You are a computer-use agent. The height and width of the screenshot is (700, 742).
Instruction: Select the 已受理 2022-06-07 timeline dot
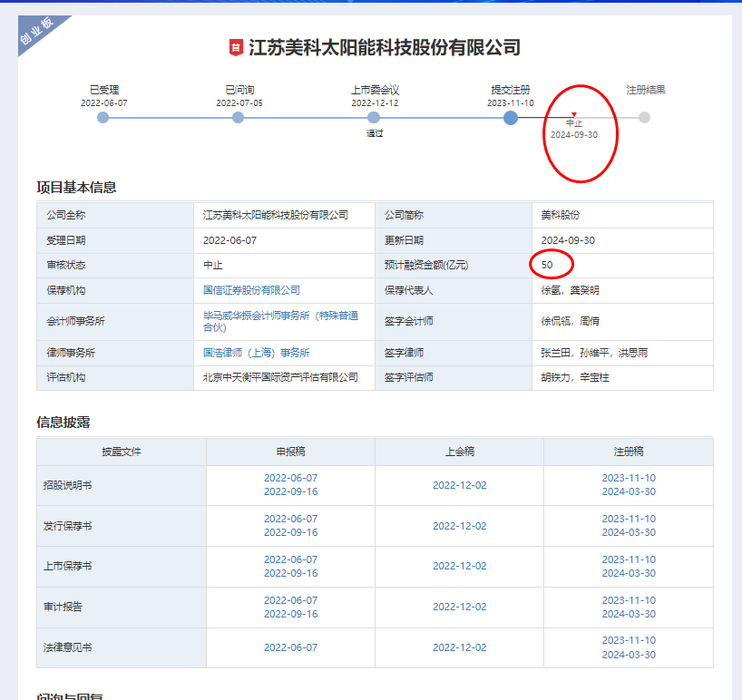click(x=103, y=117)
